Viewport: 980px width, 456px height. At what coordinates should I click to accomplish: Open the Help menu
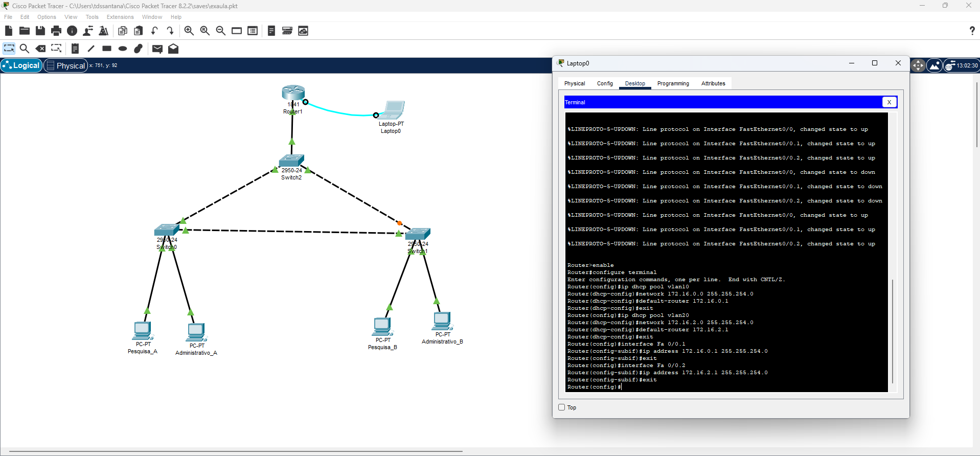[x=176, y=17]
